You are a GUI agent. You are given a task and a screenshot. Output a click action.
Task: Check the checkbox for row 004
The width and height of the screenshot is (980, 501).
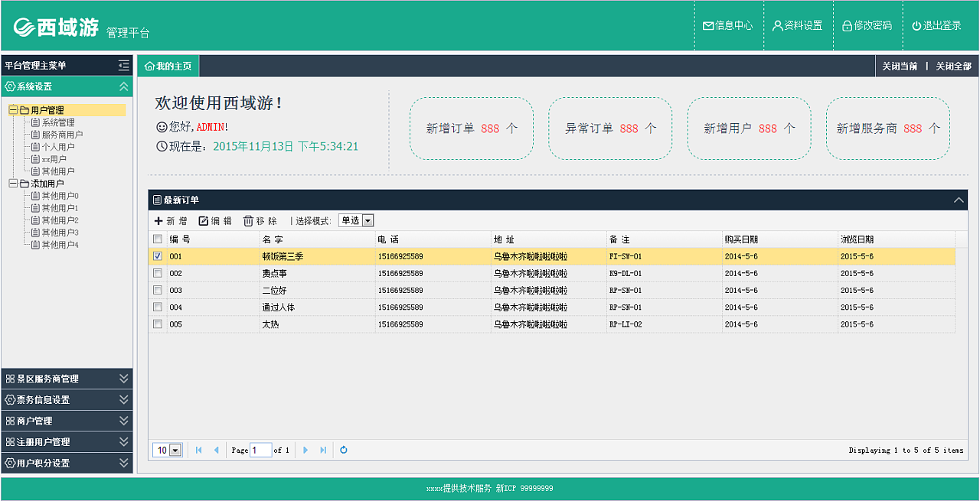click(x=158, y=307)
